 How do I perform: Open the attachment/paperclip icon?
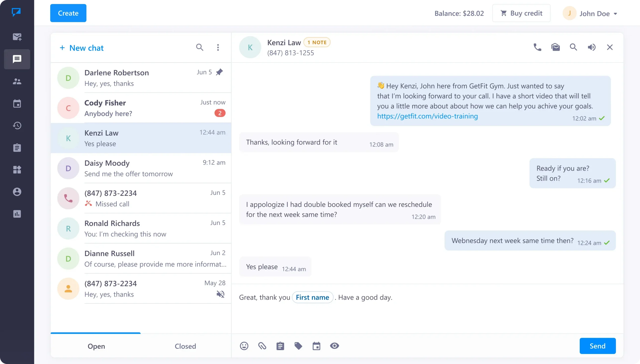[262, 346]
